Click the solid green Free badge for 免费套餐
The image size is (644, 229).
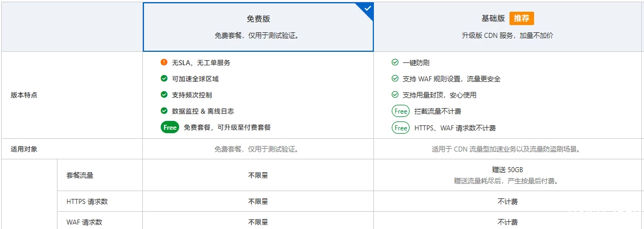click(x=170, y=127)
